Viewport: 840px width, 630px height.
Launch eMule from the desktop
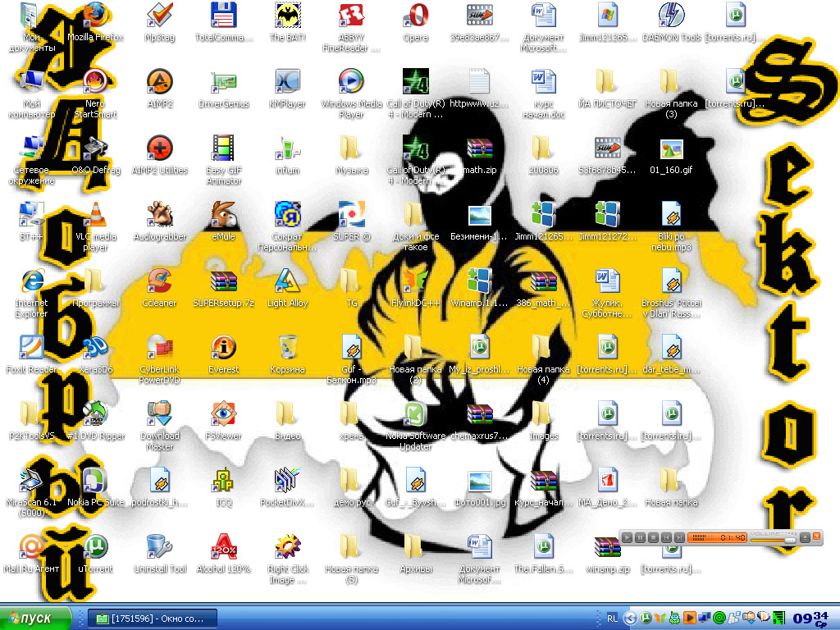(223, 221)
